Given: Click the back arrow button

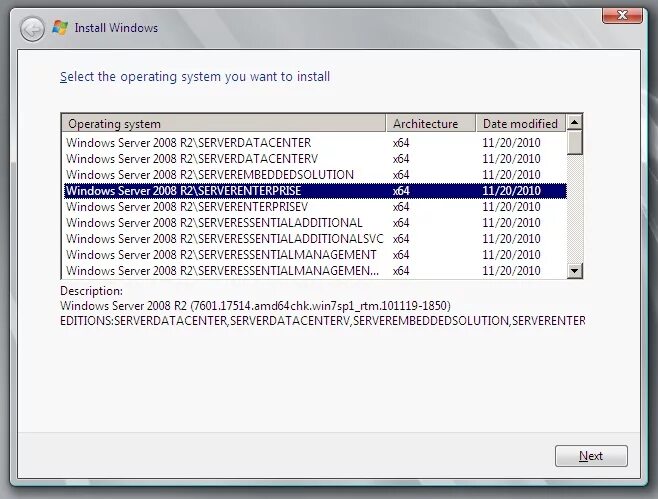Looking at the screenshot, I should 32,29.
